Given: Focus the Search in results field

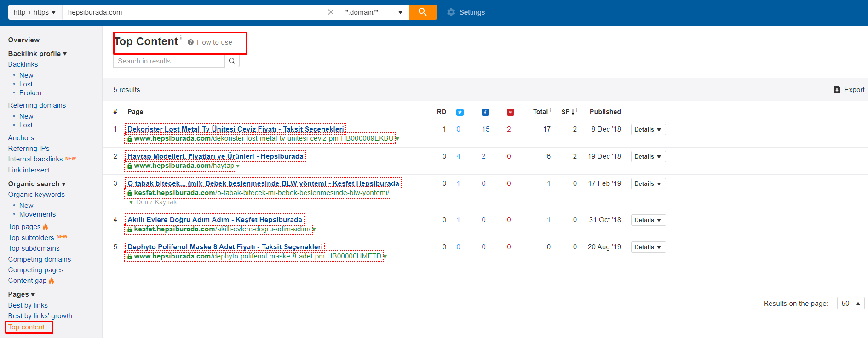Looking at the screenshot, I should click(169, 61).
